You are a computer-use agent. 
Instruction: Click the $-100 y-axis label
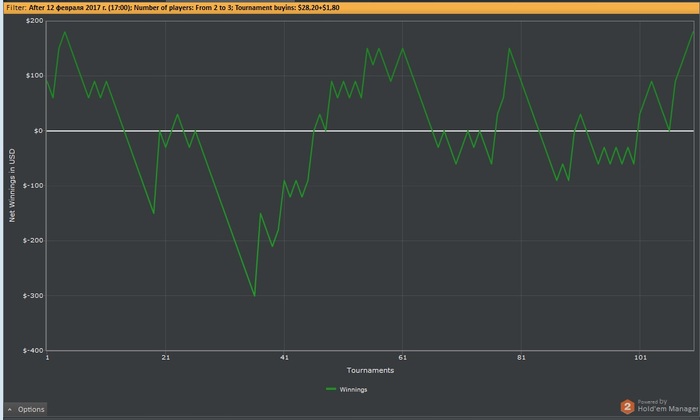(33, 185)
